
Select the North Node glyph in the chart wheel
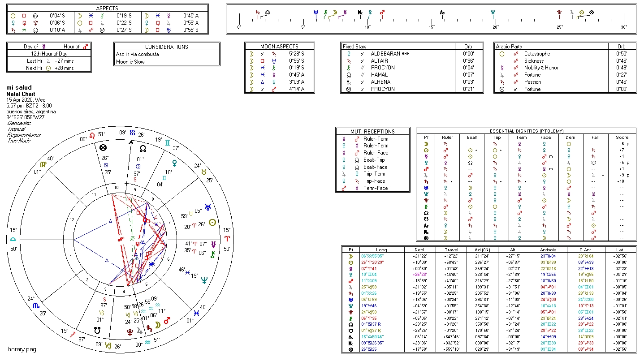[143, 148]
